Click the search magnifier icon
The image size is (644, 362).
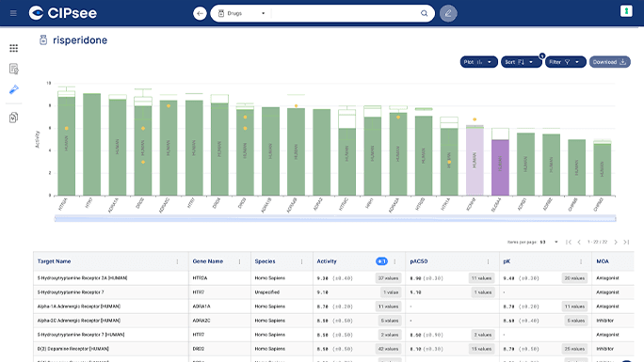pyautogui.click(x=425, y=13)
